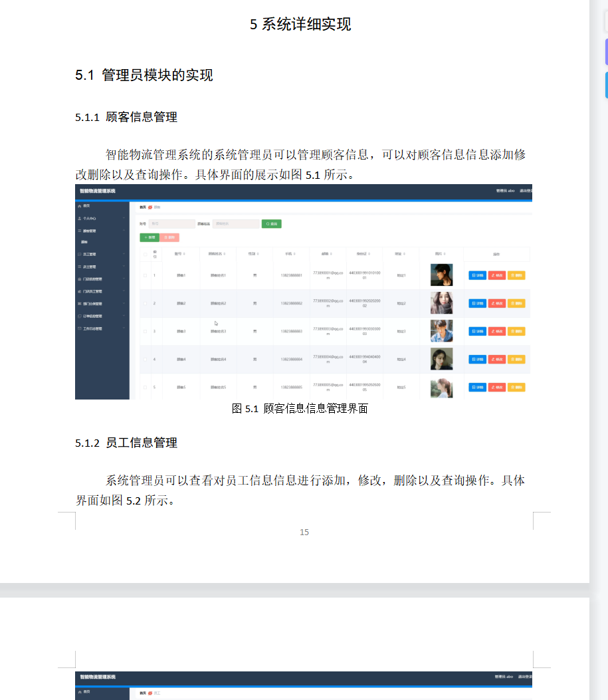Expand the 员工管理 menu chevron
Viewport: 608px width, 700px height.
123,255
